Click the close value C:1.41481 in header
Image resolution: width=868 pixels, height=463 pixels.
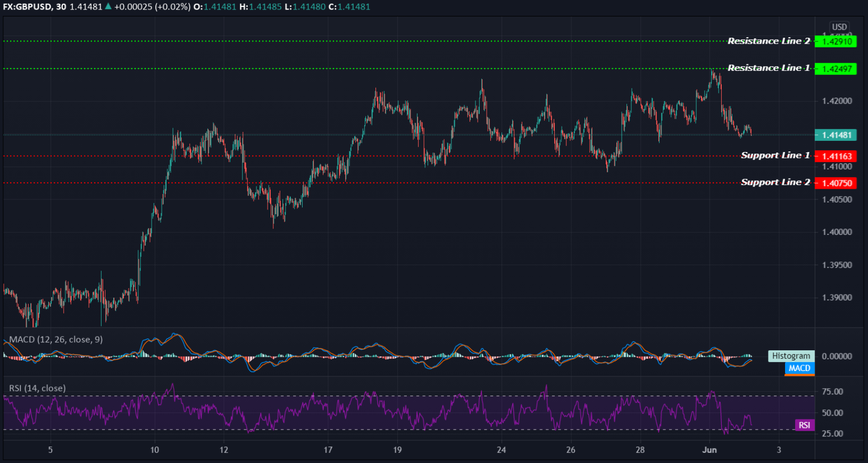pyautogui.click(x=349, y=7)
